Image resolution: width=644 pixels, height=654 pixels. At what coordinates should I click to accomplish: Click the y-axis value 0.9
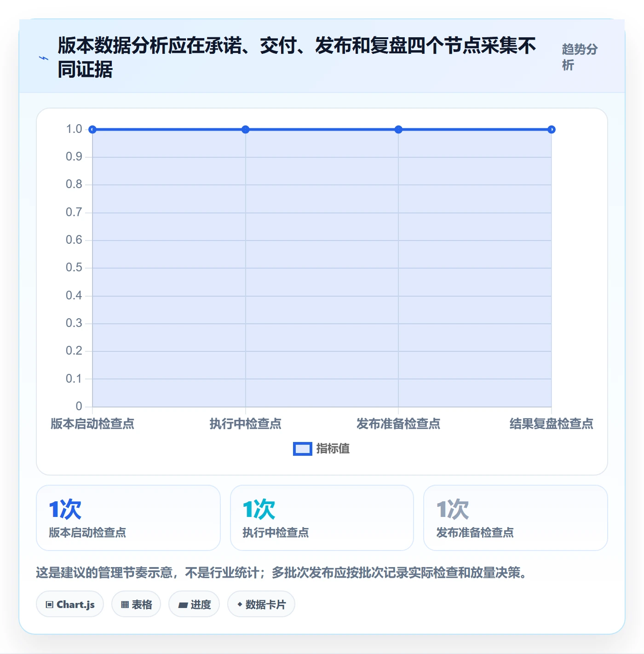coord(74,157)
